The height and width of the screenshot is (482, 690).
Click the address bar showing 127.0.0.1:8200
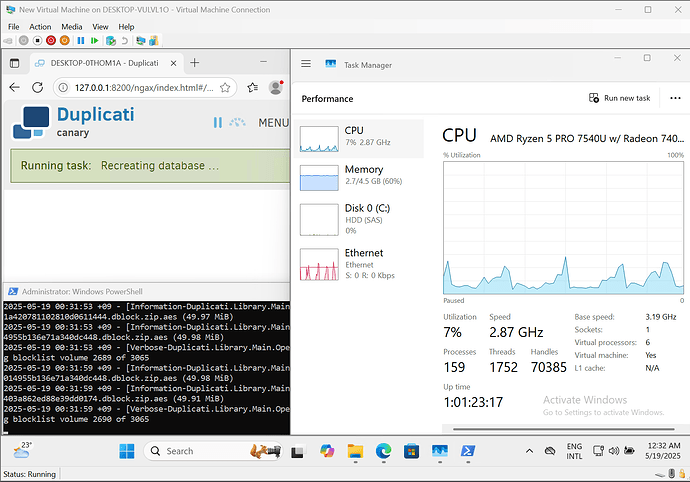click(x=144, y=88)
